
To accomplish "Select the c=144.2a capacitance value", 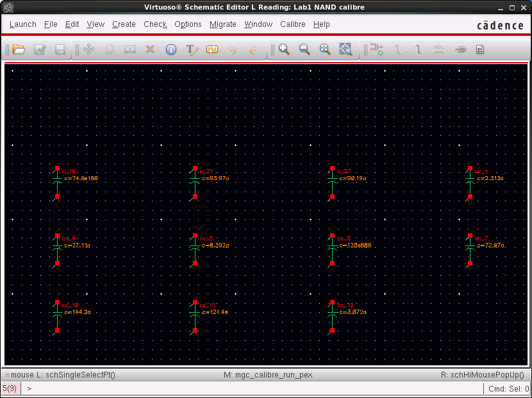I will tap(78, 312).
